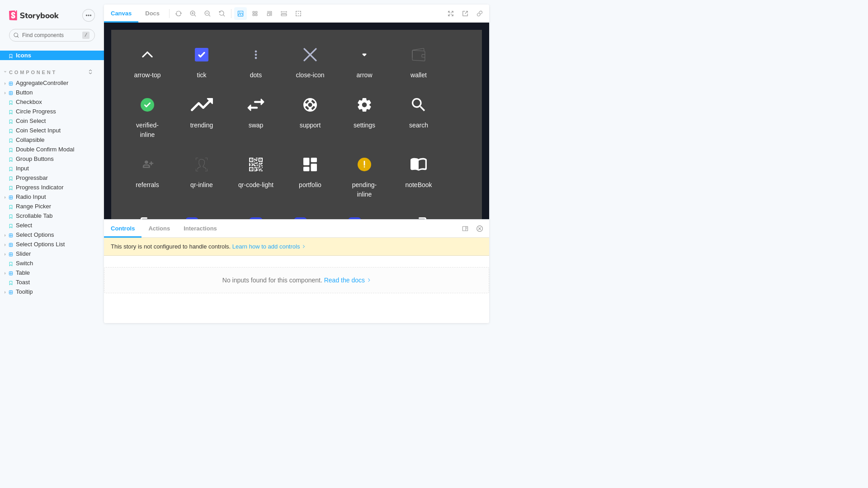Expand the Slider component
Image resolution: width=868 pixels, height=488 pixels.
click(x=52, y=254)
